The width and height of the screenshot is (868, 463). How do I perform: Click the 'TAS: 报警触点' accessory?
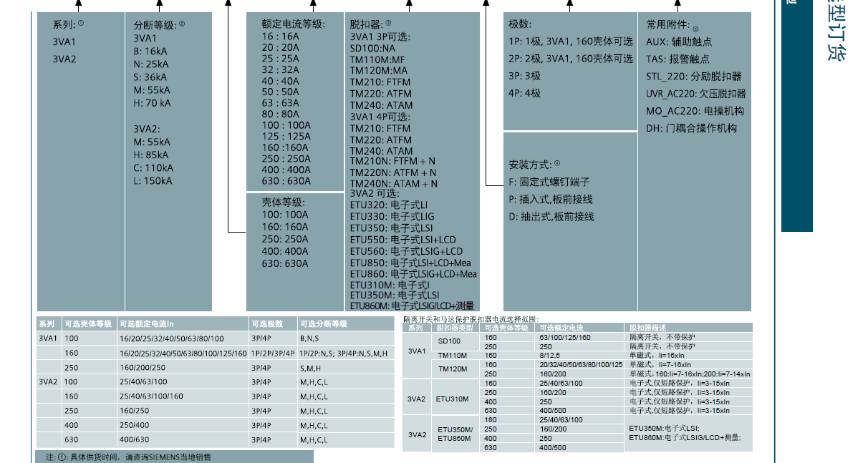[x=679, y=59]
